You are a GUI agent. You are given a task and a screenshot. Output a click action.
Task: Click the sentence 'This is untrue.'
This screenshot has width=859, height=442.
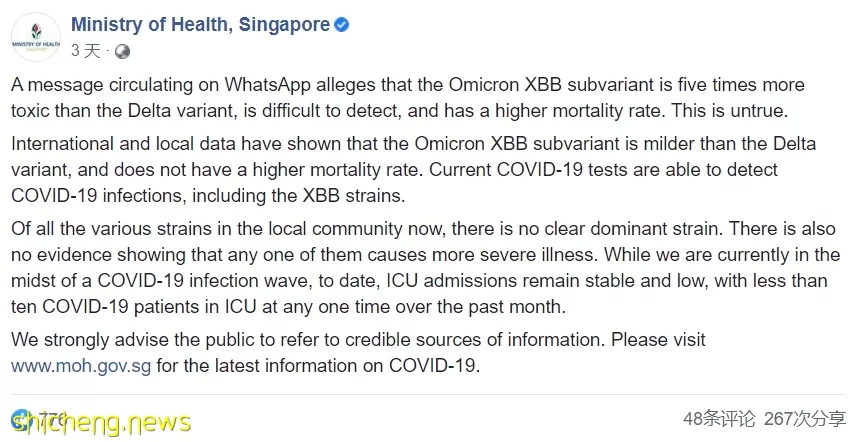point(730,111)
